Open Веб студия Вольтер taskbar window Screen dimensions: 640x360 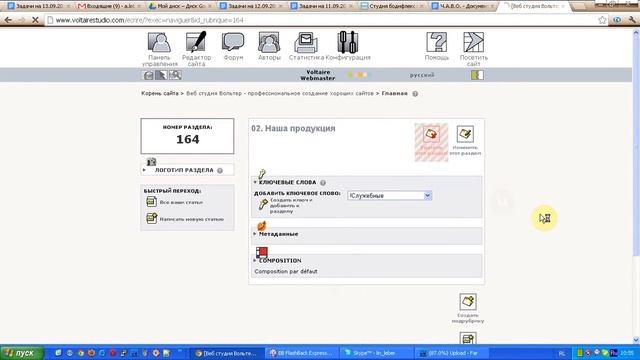click(226, 353)
